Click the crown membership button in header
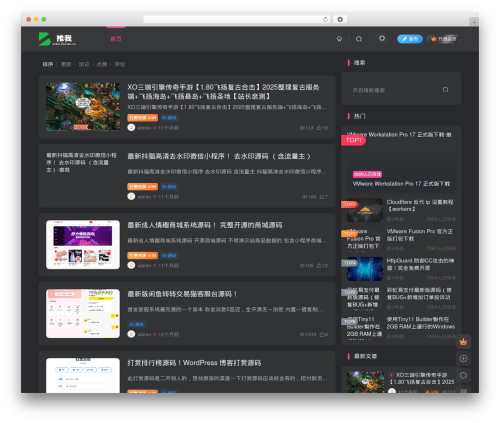 pos(443,39)
